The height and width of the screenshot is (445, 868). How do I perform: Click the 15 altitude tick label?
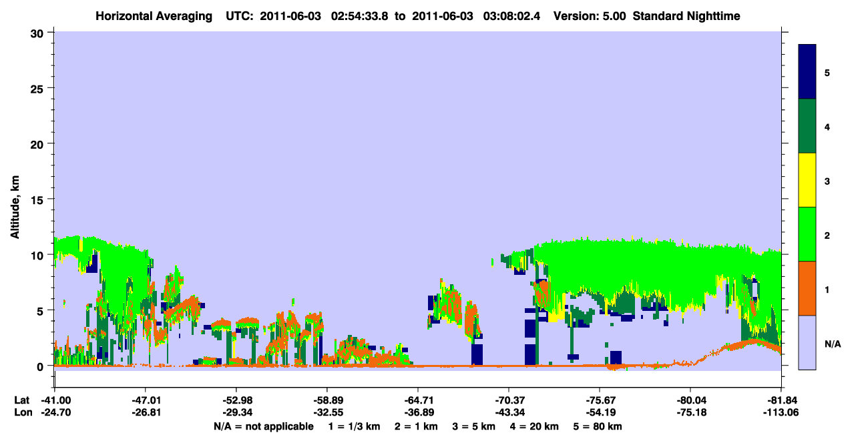39,199
